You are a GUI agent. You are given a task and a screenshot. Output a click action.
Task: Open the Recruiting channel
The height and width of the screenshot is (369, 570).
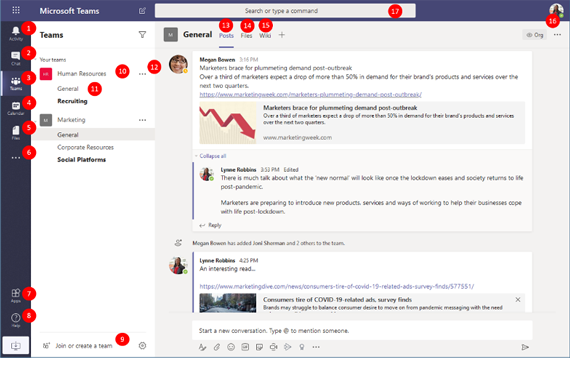[72, 101]
